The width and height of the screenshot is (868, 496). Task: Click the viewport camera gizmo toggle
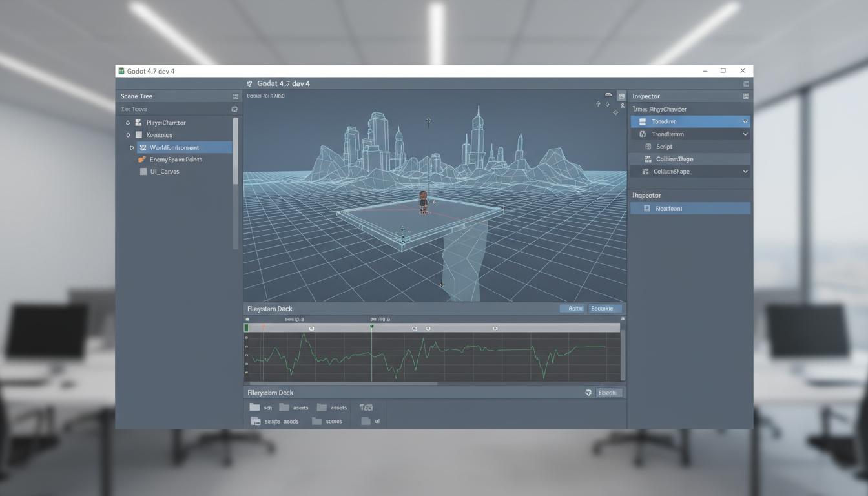coord(608,94)
